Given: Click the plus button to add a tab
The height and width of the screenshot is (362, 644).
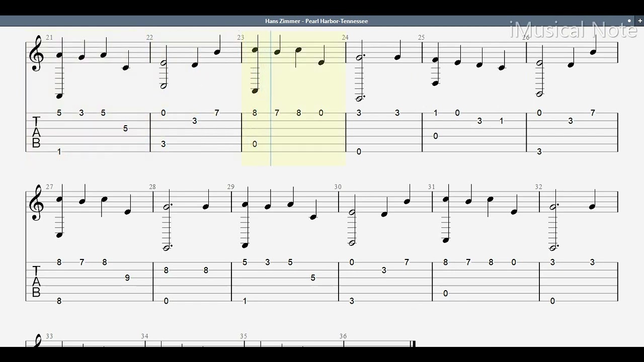Looking at the screenshot, I should click(x=639, y=21).
